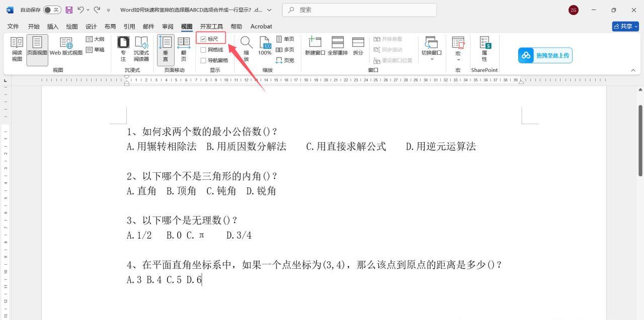Screen dimensions: 644x320
Task: Click in text 'A.直角 B.顶角 C.钝角 D.锐角'
Action: click(x=201, y=191)
